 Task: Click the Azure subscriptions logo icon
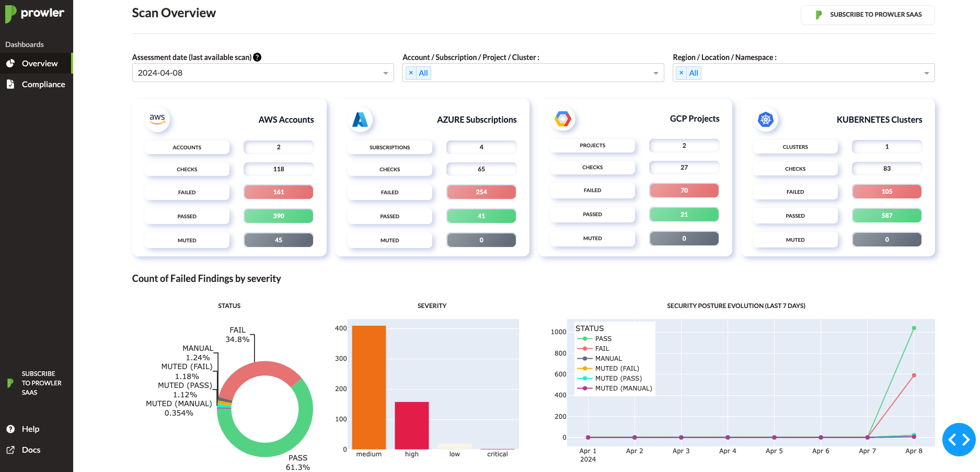click(359, 119)
